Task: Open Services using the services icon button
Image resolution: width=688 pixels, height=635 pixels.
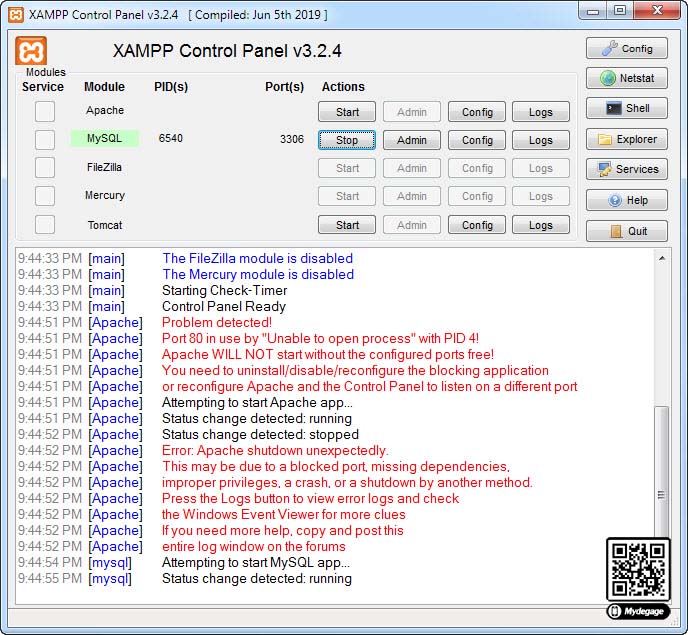Action: coord(627,169)
